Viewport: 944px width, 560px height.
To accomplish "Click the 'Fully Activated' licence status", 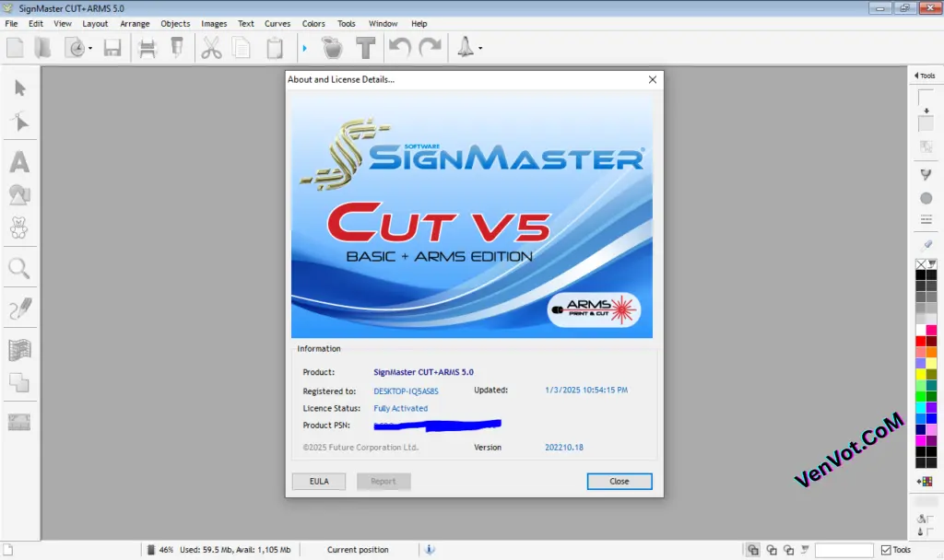I will coord(401,408).
